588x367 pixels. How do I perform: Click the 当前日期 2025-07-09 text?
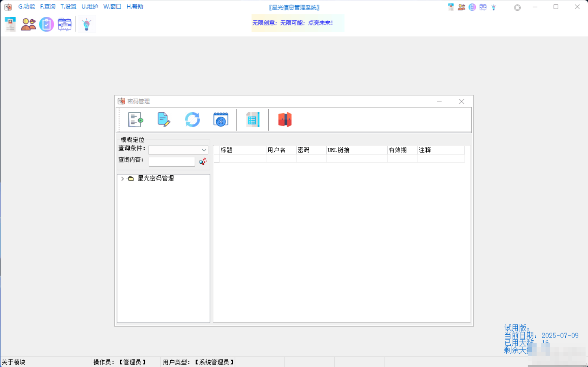point(542,335)
